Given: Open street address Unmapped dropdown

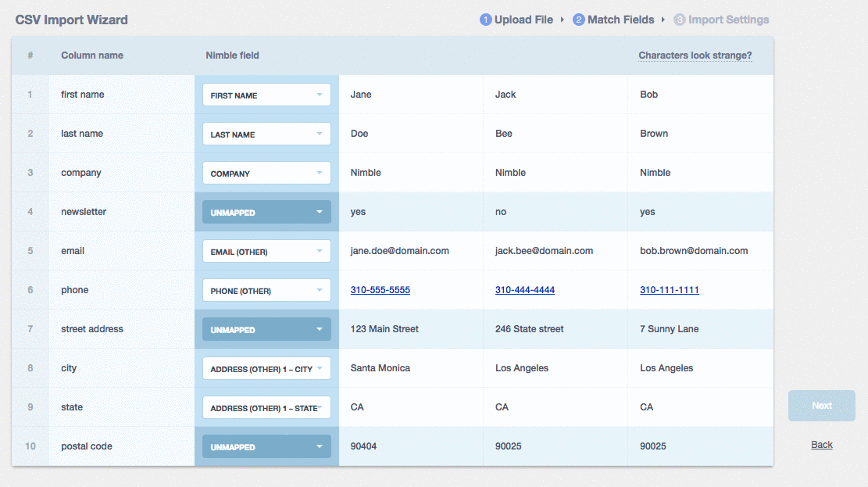Looking at the screenshot, I should [266, 329].
